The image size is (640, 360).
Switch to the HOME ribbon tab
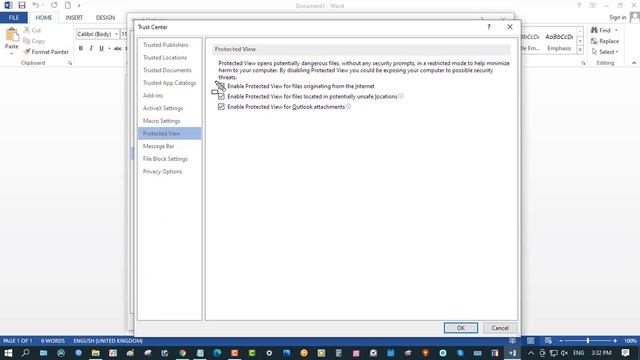(x=44, y=18)
